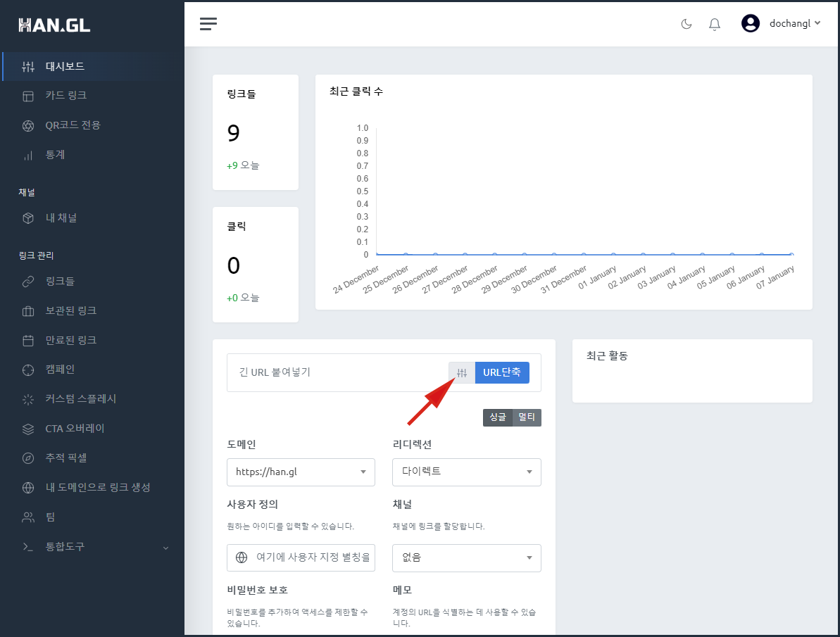Click the 최근 활동 heading
Viewport: 840px width, 637px height.
tap(607, 356)
